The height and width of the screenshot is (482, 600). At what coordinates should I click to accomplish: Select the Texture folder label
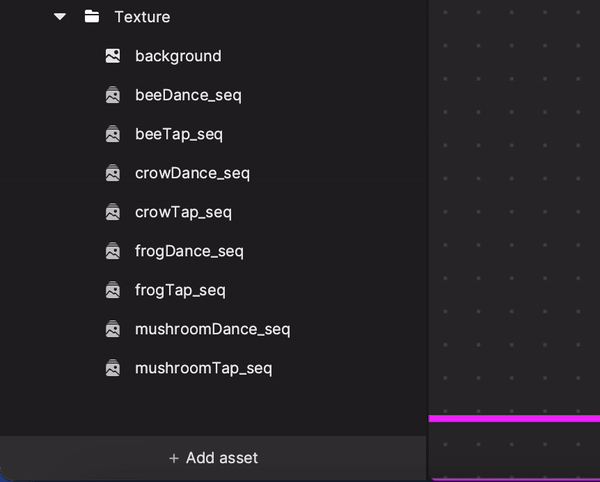[142, 17]
